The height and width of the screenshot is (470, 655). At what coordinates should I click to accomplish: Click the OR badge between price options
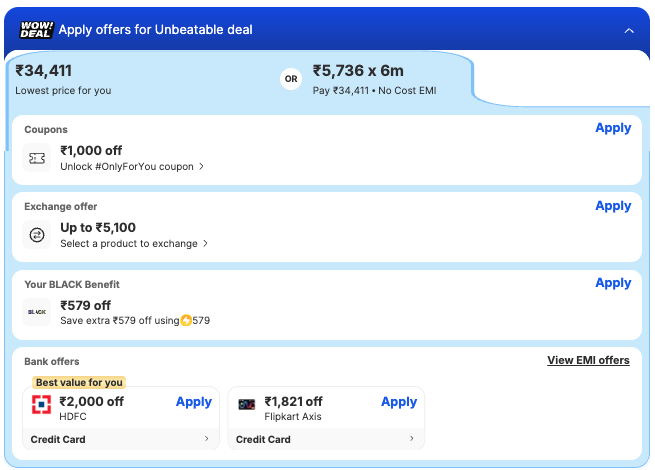pyautogui.click(x=291, y=79)
